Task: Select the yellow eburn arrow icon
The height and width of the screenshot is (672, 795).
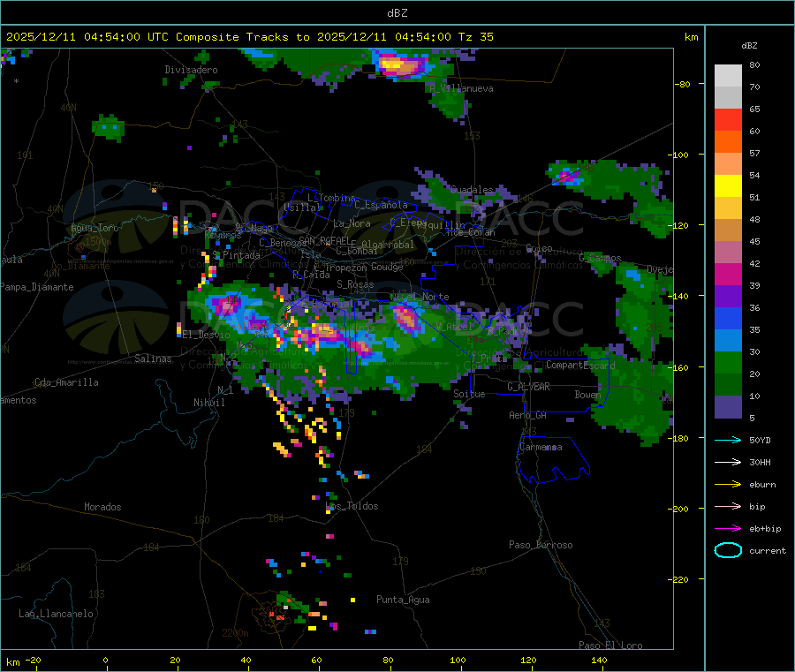Action: 728,485
